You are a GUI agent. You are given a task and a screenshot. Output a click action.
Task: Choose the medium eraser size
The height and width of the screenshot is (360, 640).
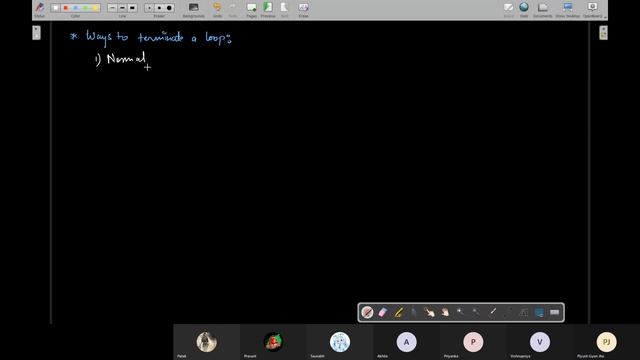(x=159, y=8)
